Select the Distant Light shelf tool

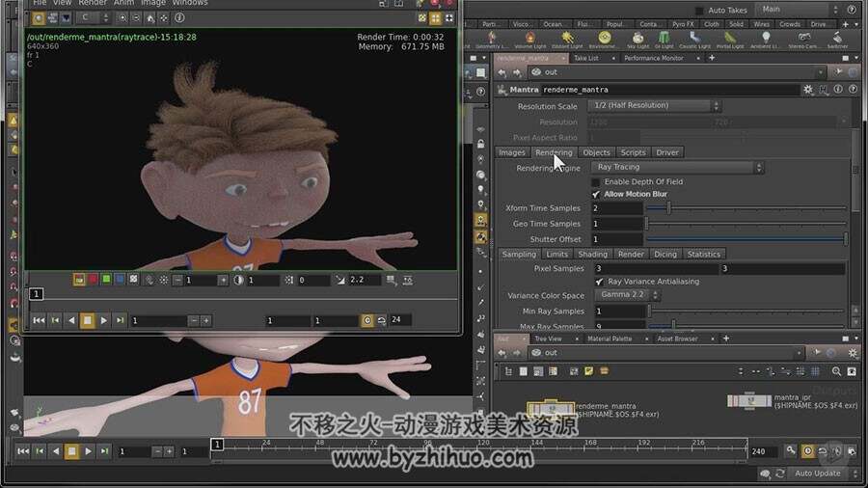tap(567, 40)
